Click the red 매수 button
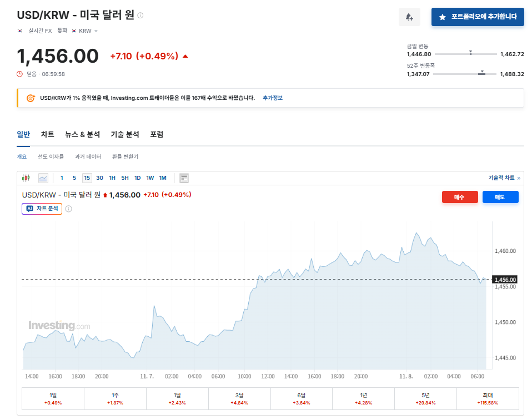532x420 pixels. coord(460,196)
